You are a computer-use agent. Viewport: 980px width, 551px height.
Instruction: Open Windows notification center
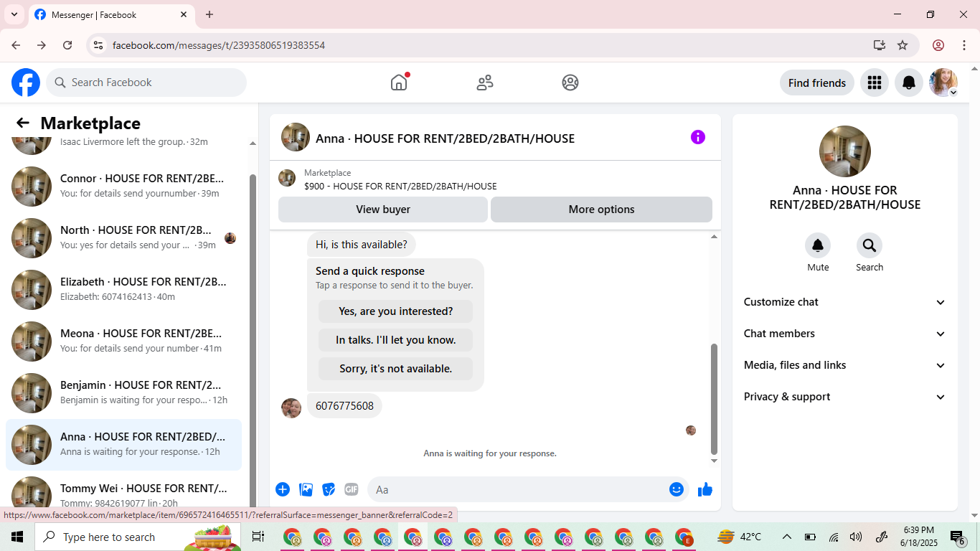[958, 537]
